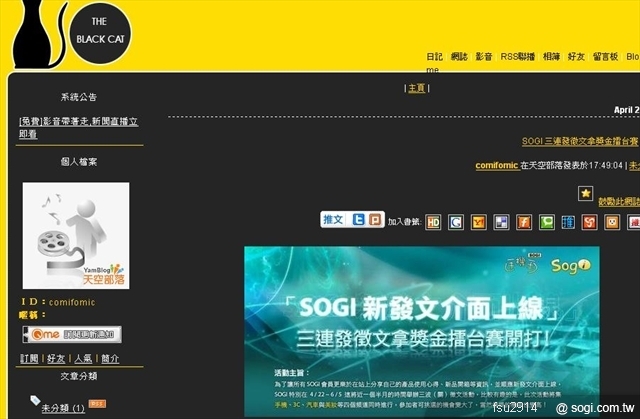Click the @me 訂閱更新通知 button
The image size is (640, 419).
click(72, 335)
